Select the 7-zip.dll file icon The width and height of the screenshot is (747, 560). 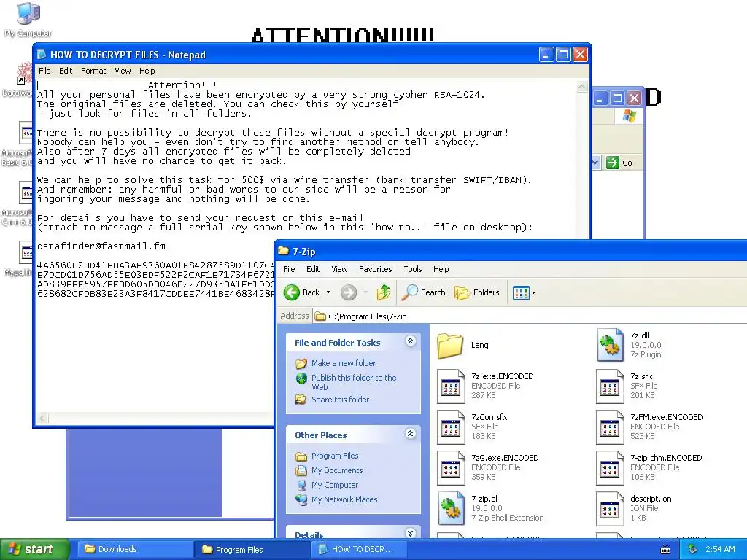pyautogui.click(x=451, y=508)
